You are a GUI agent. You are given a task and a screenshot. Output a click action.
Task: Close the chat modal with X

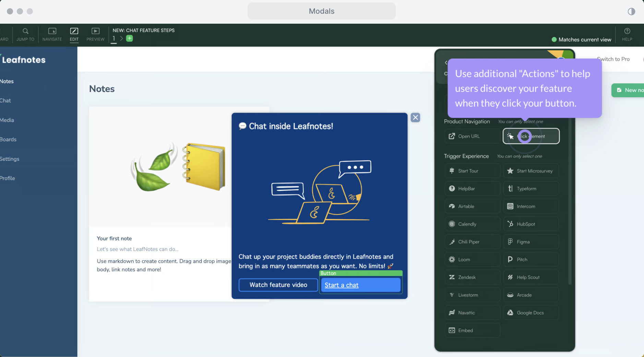click(415, 117)
